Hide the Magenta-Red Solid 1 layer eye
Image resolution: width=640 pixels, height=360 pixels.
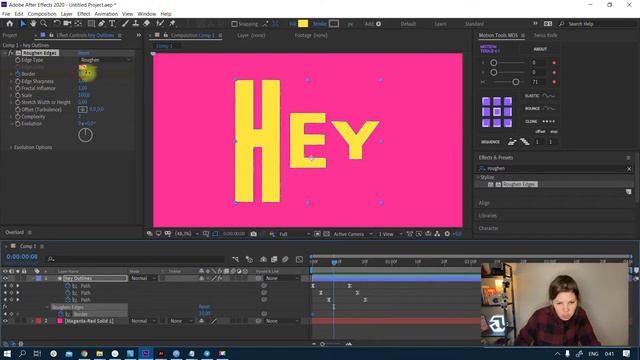5,321
